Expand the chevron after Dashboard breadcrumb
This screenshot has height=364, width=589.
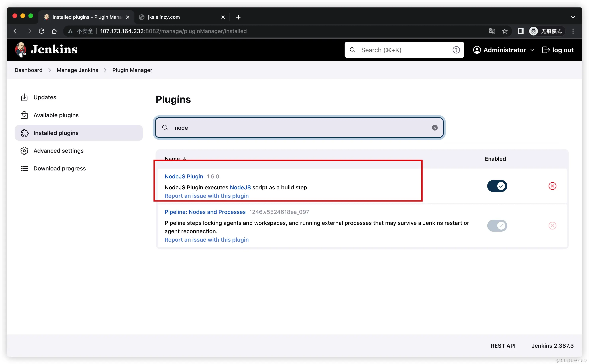point(50,70)
